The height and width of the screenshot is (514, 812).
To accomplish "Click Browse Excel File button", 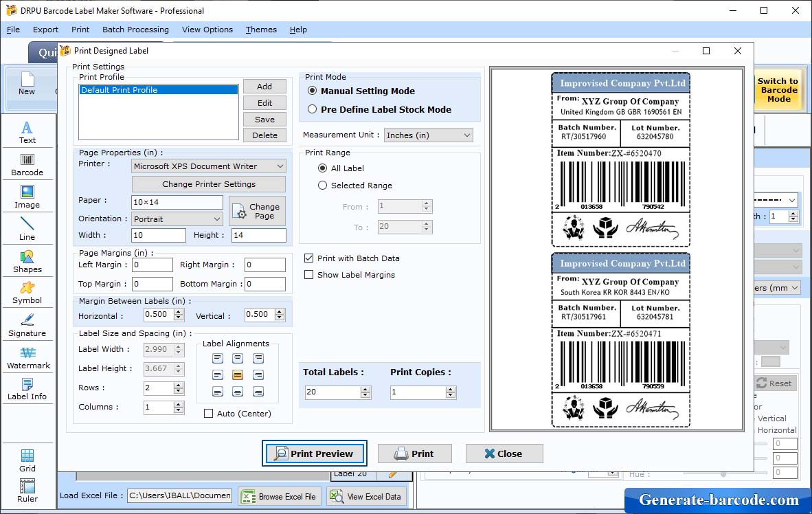I will pyautogui.click(x=280, y=496).
